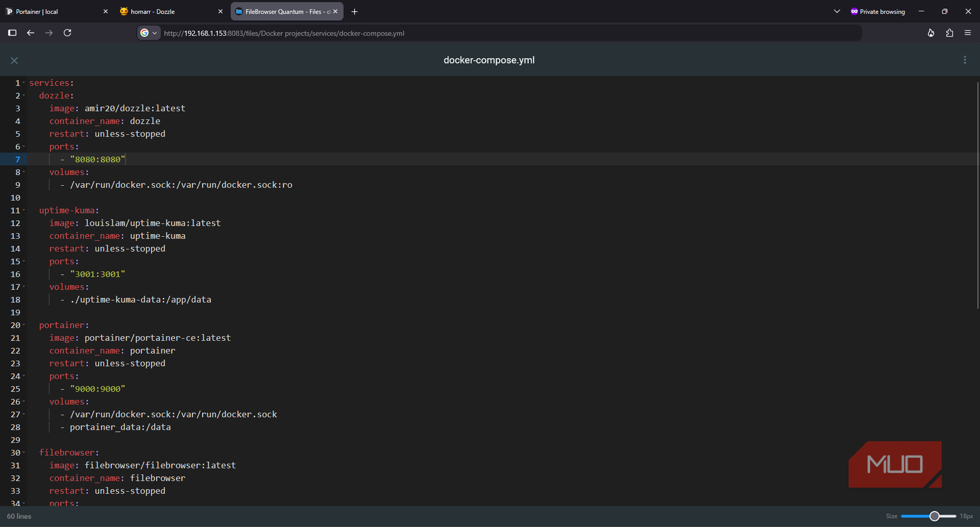Click the docker-compose.yml title text
The width and height of the screenshot is (980, 527).
(x=489, y=60)
